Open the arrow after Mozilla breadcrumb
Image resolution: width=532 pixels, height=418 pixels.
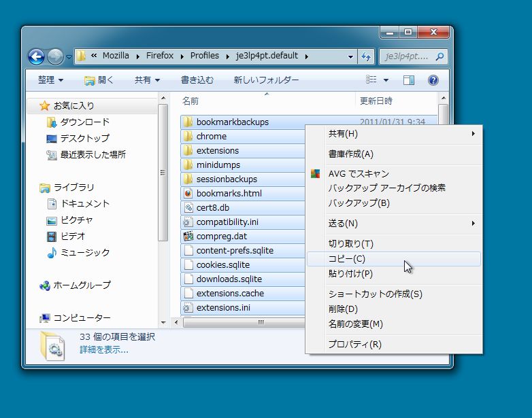coord(137,56)
